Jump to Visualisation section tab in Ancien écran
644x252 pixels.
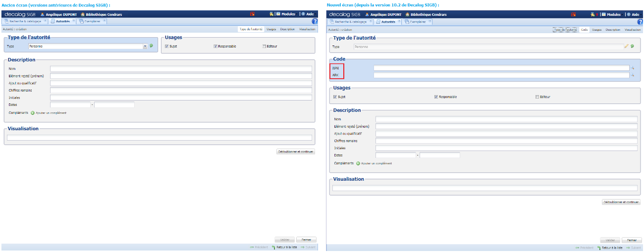[x=307, y=29]
